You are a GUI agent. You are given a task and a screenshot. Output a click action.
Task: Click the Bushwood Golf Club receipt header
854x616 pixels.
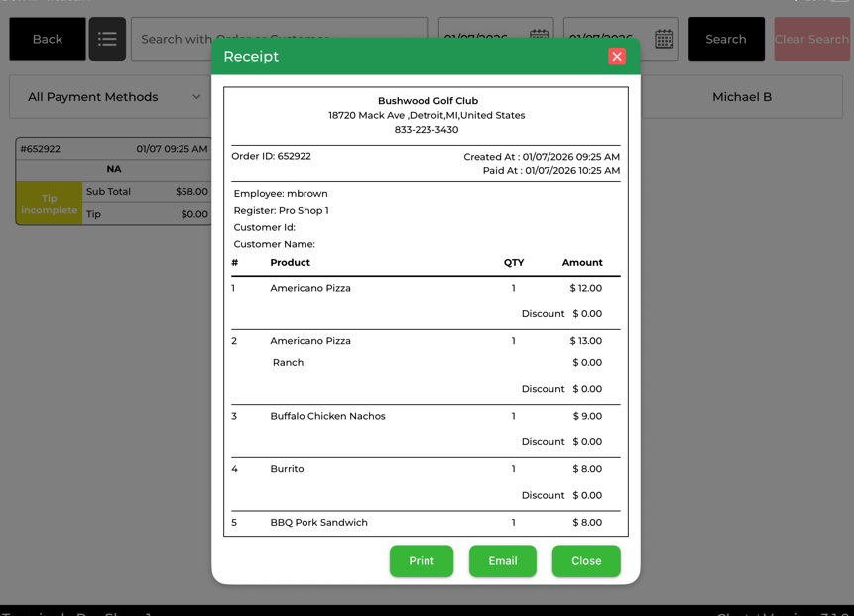(427, 101)
